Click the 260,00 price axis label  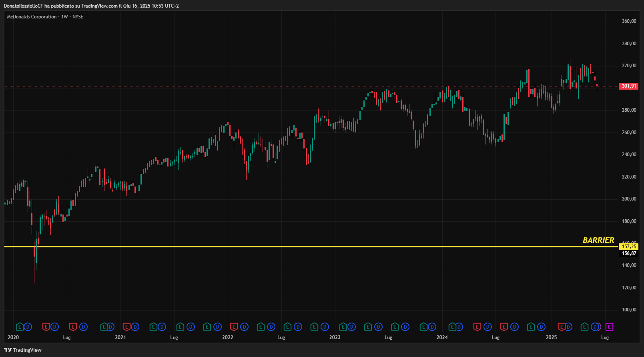pos(629,132)
